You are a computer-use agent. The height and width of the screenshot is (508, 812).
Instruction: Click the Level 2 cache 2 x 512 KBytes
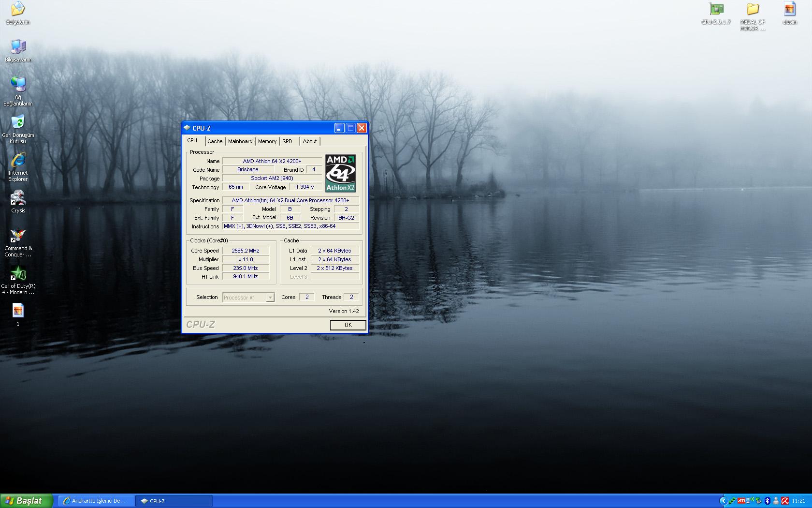coord(334,268)
